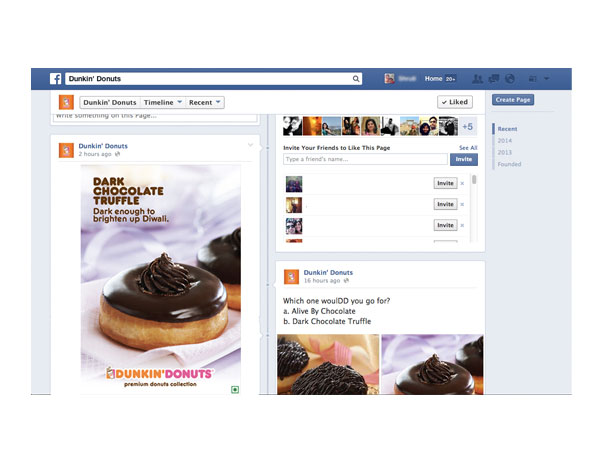Screen dimensions: 600x463
Task: Click the third suggested friend's avatar
Action: pyautogui.click(x=294, y=226)
